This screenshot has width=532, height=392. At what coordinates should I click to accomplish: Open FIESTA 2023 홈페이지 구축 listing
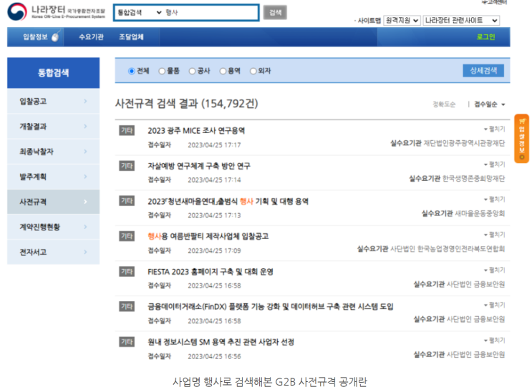(211, 272)
